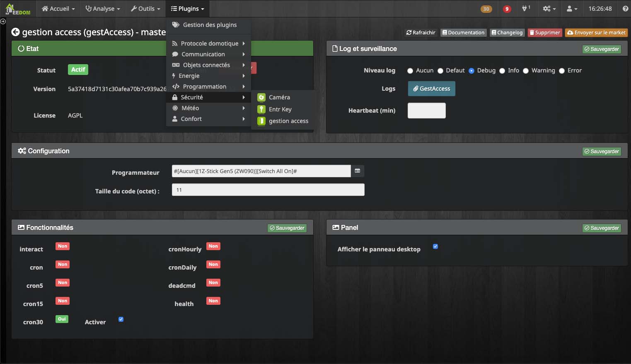Expand the Communication submenu
The image size is (631, 364).
coord(209,54)
